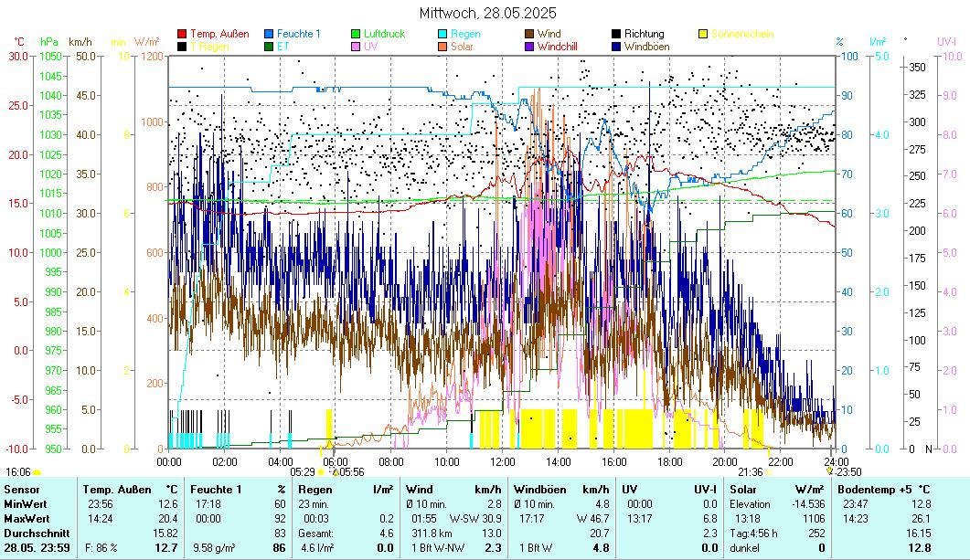Select the Solar legend label
This screenshot has width=970, height=560.
click(462, 46)
